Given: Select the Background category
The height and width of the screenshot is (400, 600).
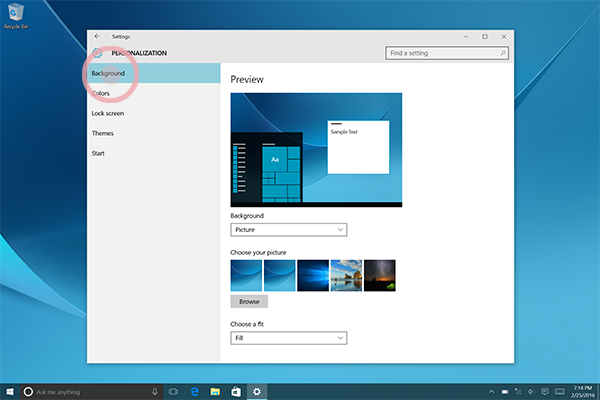Looking at the screenshot, I should click(x=153, y=73).
